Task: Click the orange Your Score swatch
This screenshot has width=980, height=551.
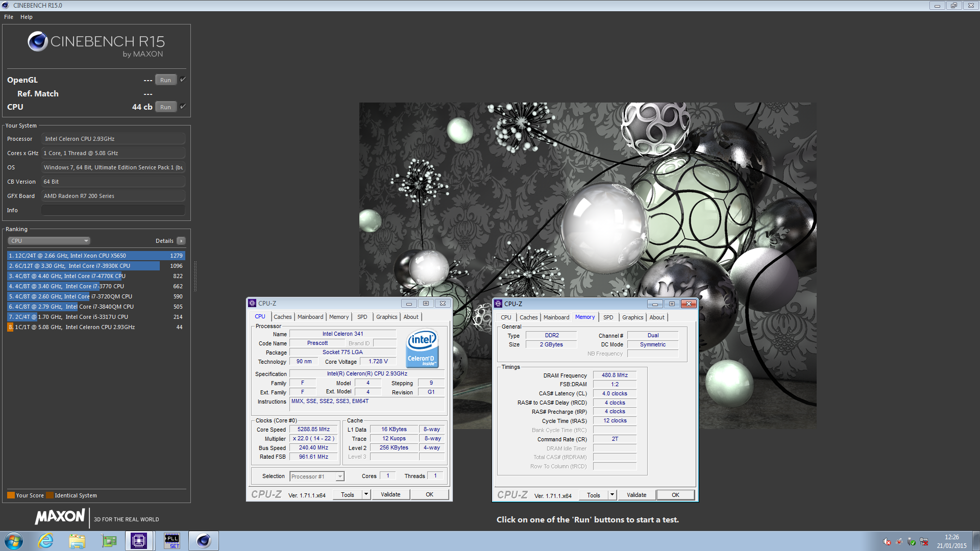Action: [x=11, y=495]
